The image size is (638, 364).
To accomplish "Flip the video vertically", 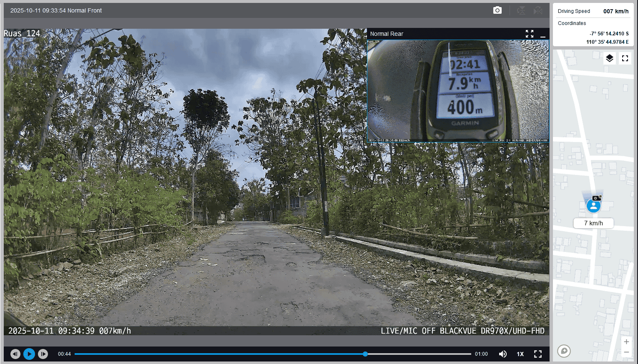I will [x=521, y=10].
